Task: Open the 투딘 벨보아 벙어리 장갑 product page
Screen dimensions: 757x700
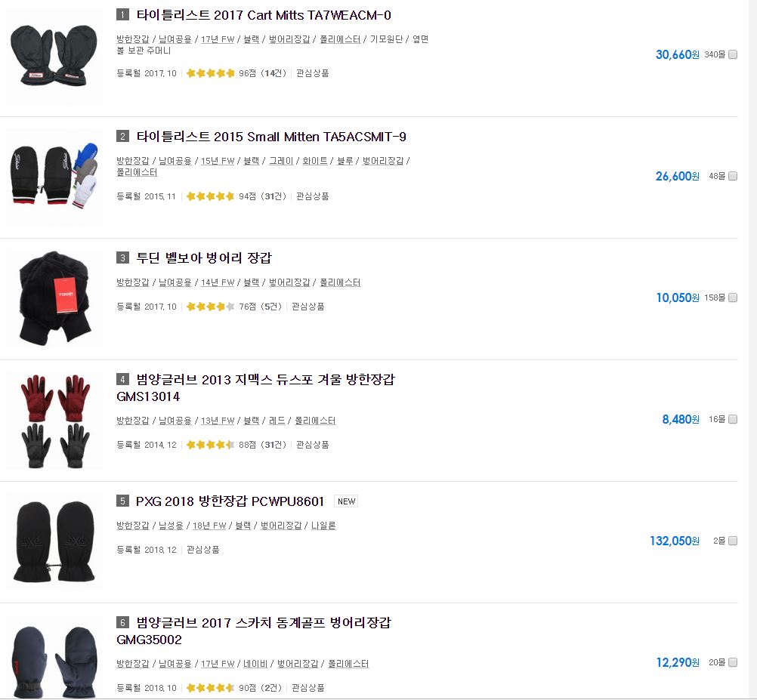Action: coord(204,258)
